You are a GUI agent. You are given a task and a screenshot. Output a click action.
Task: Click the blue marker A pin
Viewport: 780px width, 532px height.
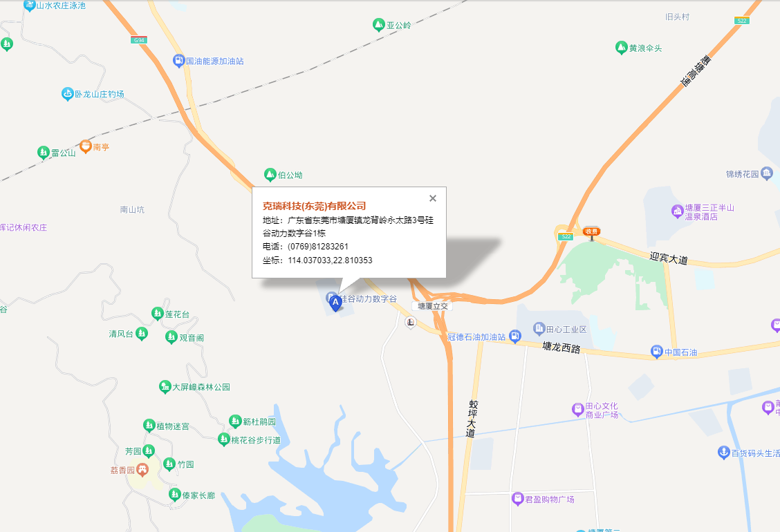336,303
